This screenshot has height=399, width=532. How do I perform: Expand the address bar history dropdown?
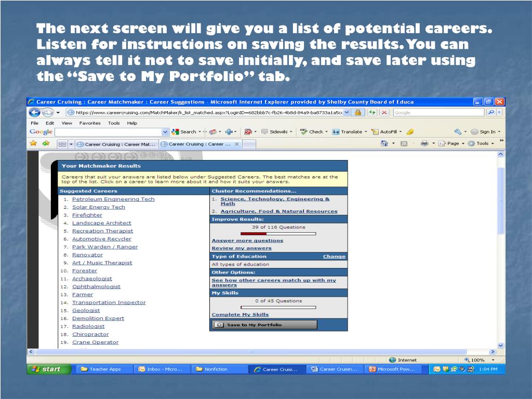point(347,113)
